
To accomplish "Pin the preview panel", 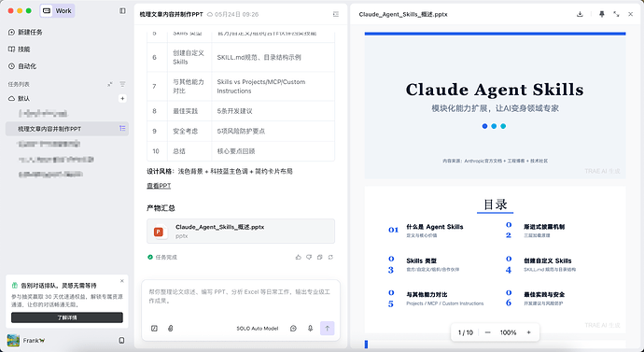I will pos(602,14).
